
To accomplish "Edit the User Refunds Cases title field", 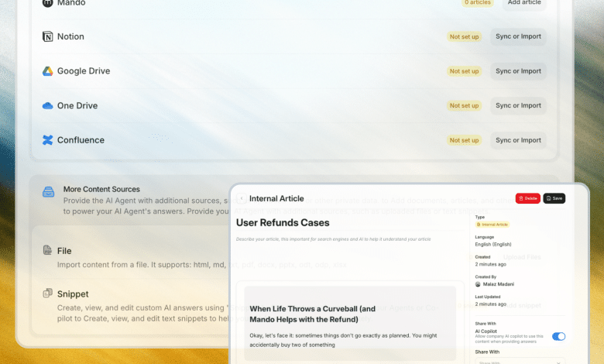I will click(x=283, y=223).
